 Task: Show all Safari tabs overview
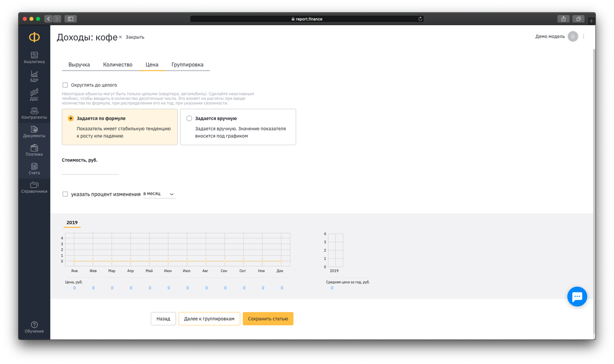coord(579,19)
